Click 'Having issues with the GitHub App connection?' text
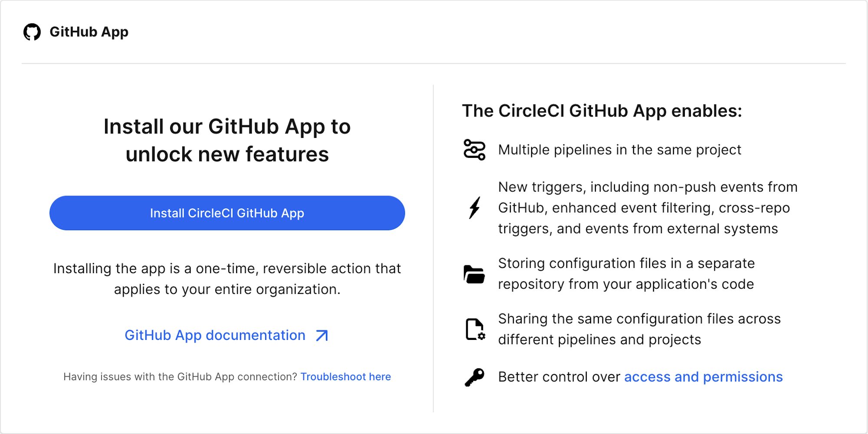This screenshot has width=868, height=434. (180, 377)
